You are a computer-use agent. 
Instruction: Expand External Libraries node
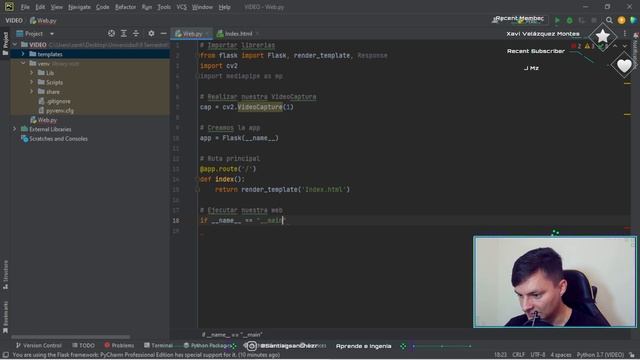tap(15, 129)
